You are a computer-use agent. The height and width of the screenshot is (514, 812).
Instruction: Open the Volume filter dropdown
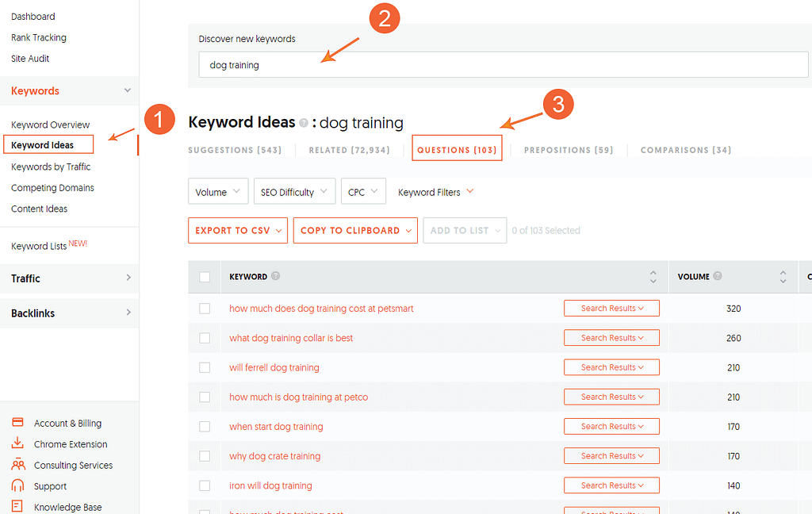click(x=218, y=192)
